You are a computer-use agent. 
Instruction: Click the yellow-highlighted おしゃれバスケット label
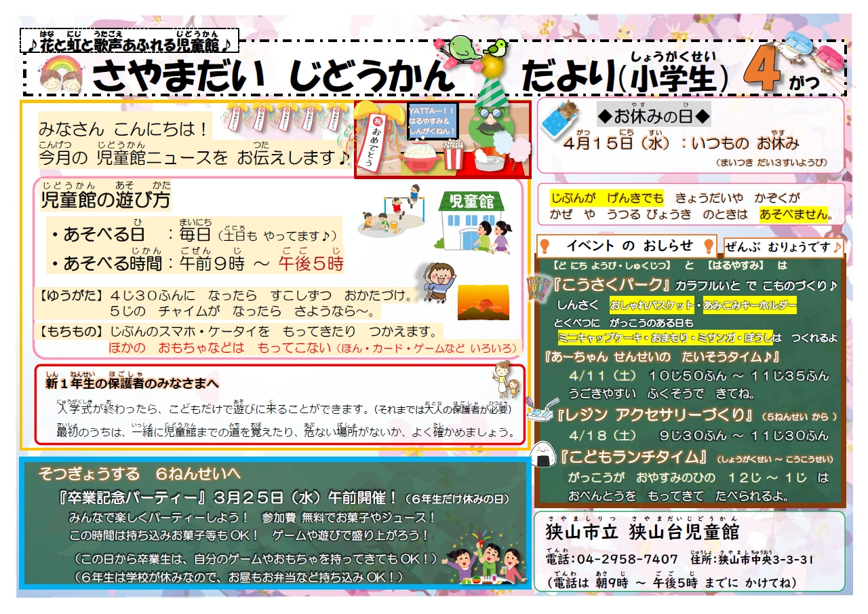(x=652, y=305)
